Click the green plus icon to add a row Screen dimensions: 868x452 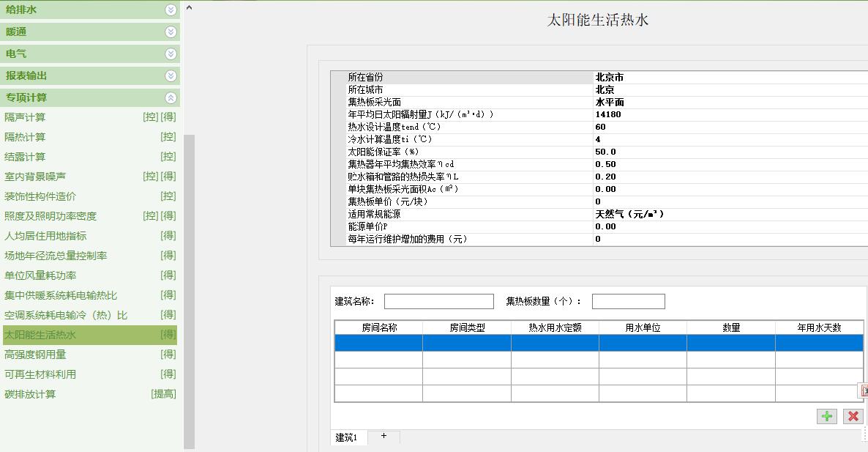coord(826,416)
